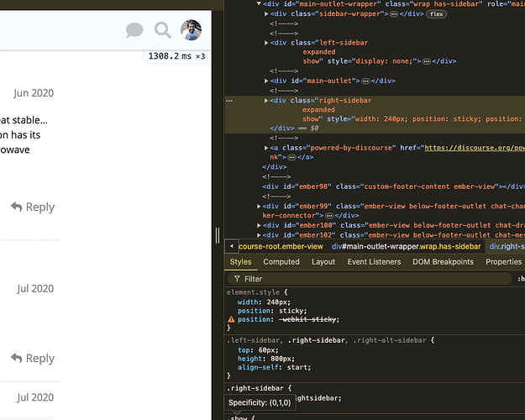Select the div.right-s breadcrumb
Screen dimensions: 525x420
coord(507,247)
